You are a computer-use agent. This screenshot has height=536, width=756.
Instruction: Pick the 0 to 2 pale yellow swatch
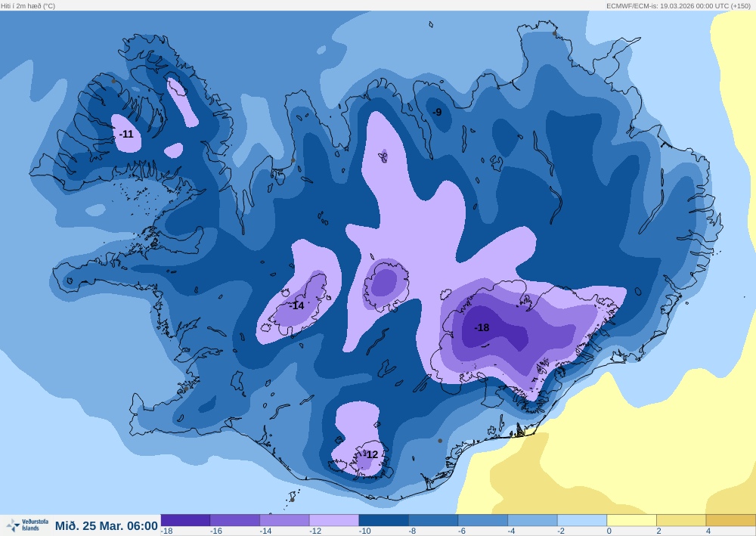[631, 520]
